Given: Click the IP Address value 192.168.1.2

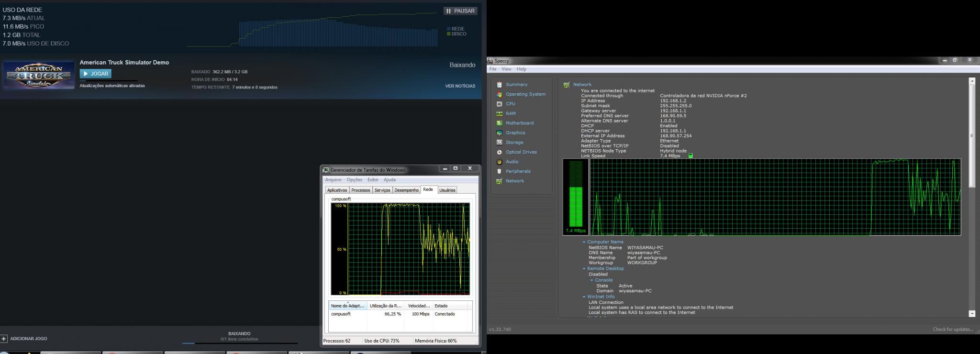Looking at the screenshot, I should pos(673,101).
